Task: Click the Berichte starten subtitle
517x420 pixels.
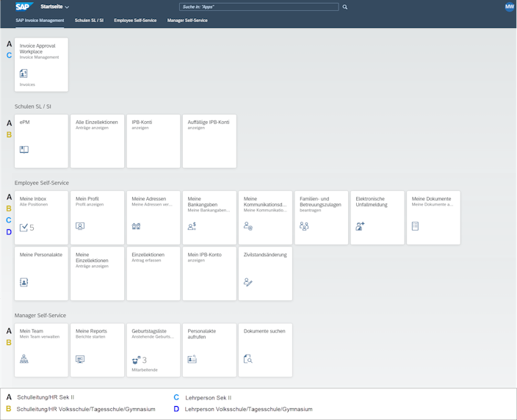Action: (x=90, y=337)
